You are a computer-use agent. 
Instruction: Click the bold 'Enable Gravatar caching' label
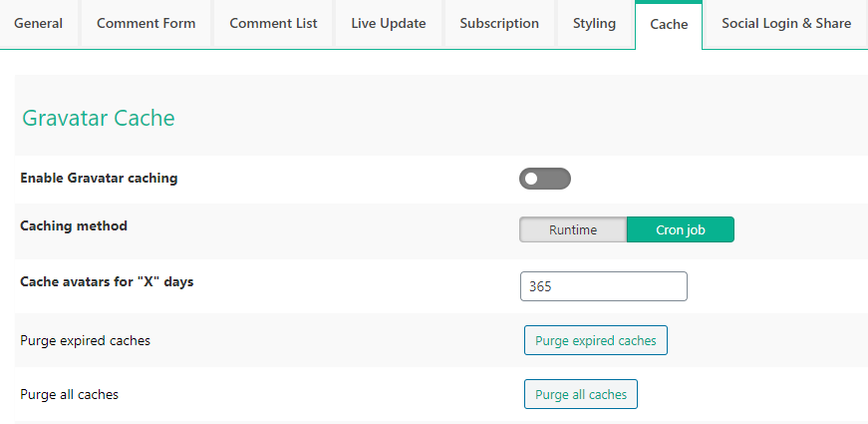tap(99, 179)
